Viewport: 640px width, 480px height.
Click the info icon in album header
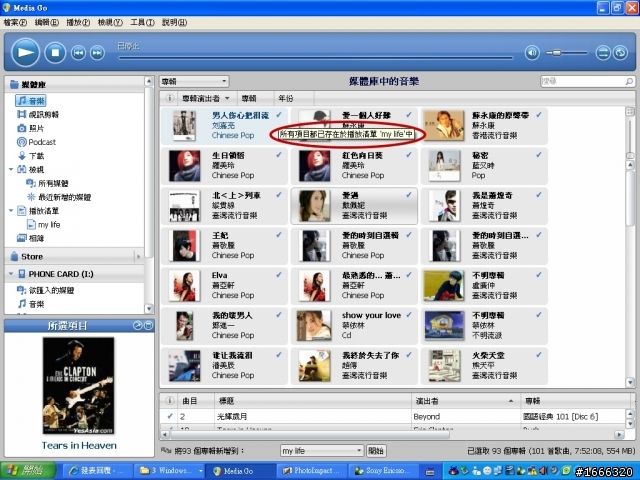point(169,98)
